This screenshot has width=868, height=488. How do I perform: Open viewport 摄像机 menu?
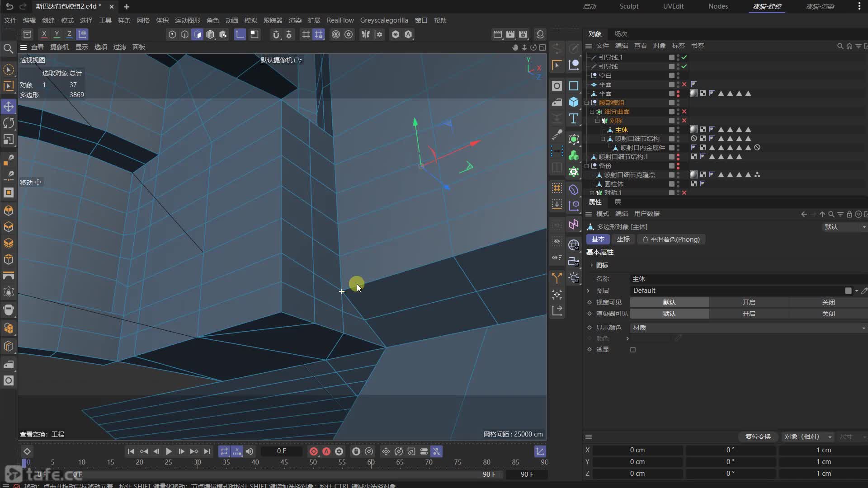point(60,47)
